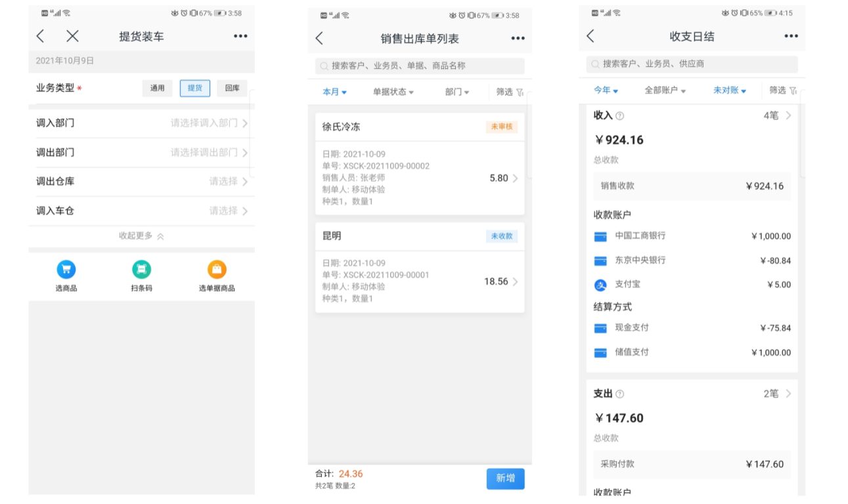The height and width of the screenshot is (504, 848).
Task: Tap the 新增 button
Action: [x=505, y=478]
